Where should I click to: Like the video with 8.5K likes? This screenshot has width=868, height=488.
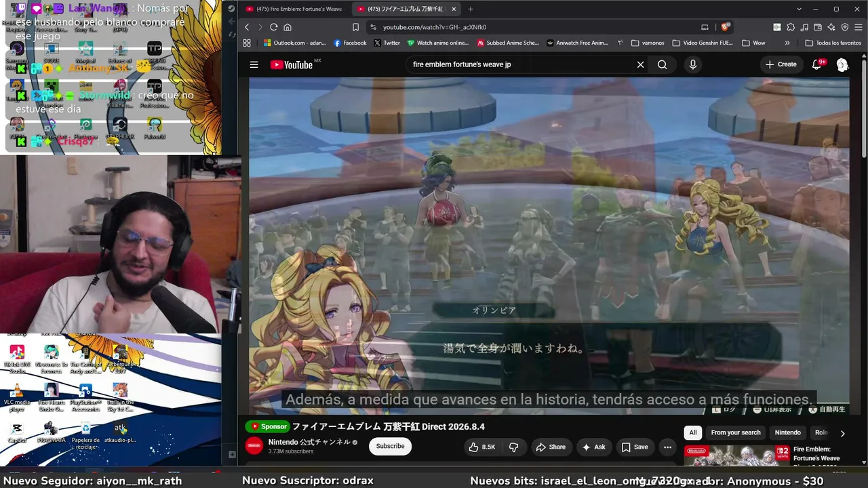point(481,447)
